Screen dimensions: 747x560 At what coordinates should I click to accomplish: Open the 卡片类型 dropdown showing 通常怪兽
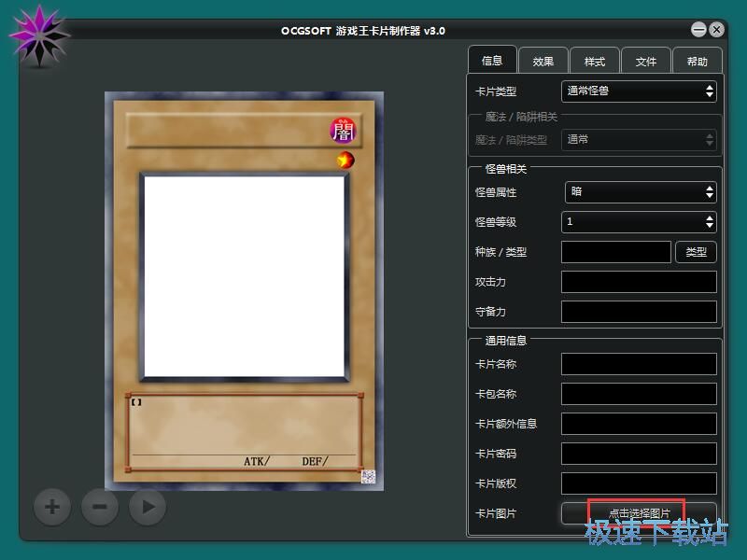(x=639, y=91)
